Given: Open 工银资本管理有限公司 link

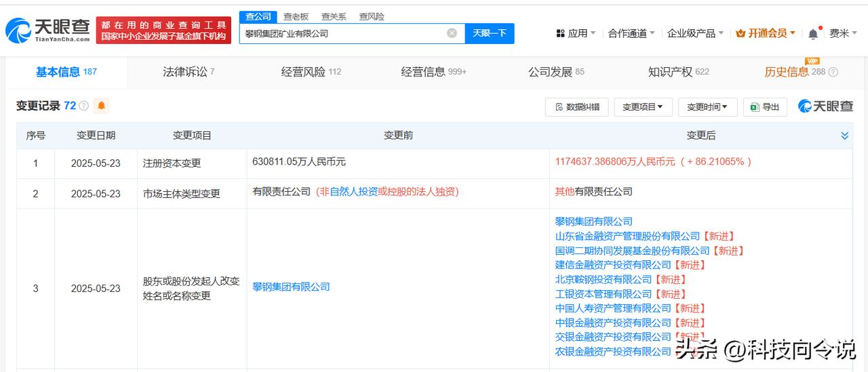Looking at the screenshot, I should 603,294.
